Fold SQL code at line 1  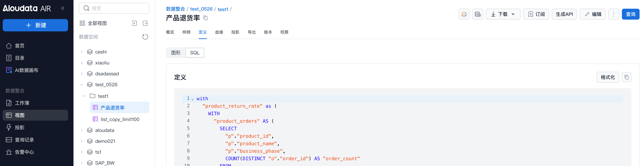[x=193, y=99]
